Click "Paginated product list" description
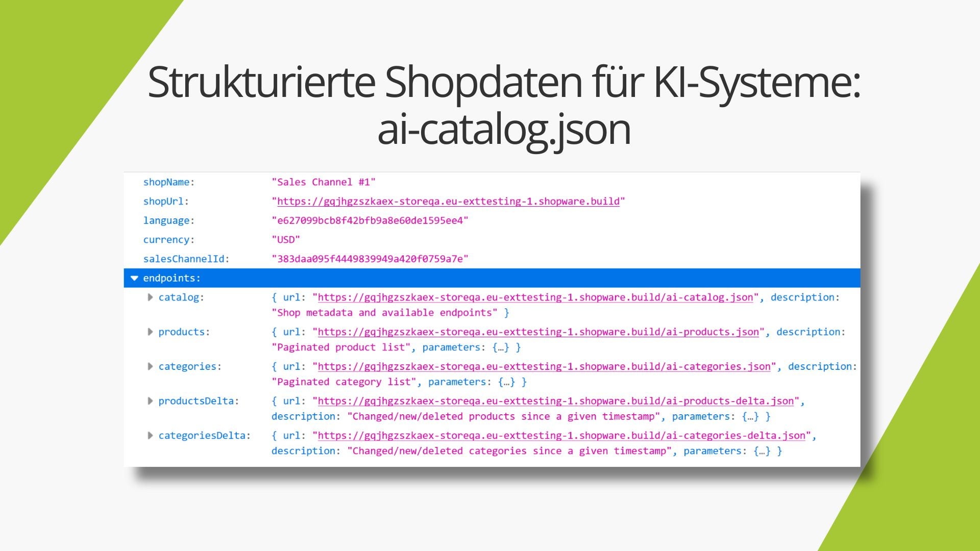Screen dimensions: 980x551 click(x=341, y=347)
